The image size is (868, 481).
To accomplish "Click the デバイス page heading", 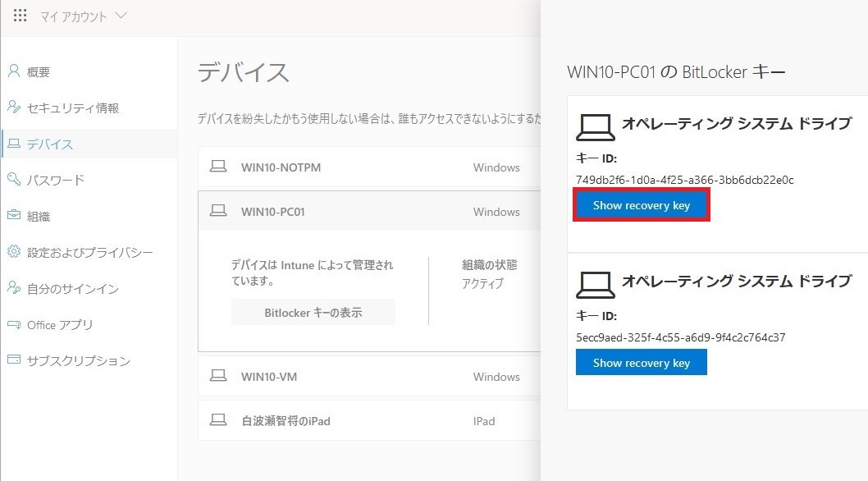I will click(244, 72).
